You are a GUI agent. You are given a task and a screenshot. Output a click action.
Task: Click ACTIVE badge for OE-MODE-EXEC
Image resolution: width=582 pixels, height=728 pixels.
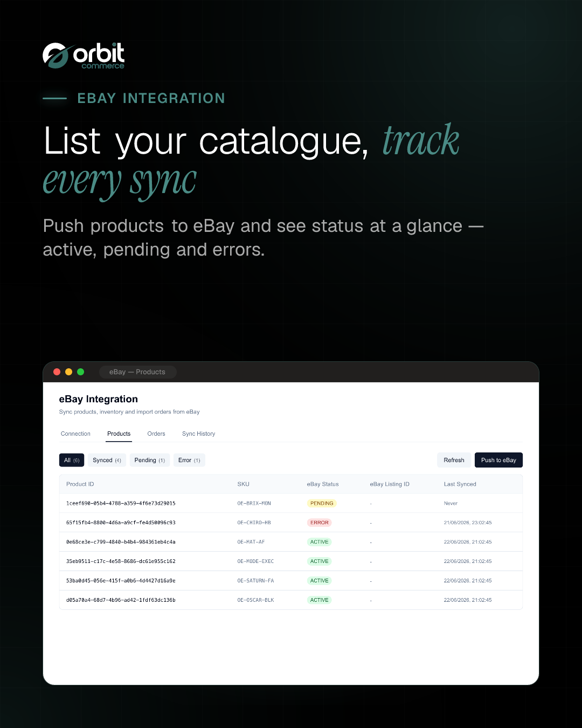point(319,561)
